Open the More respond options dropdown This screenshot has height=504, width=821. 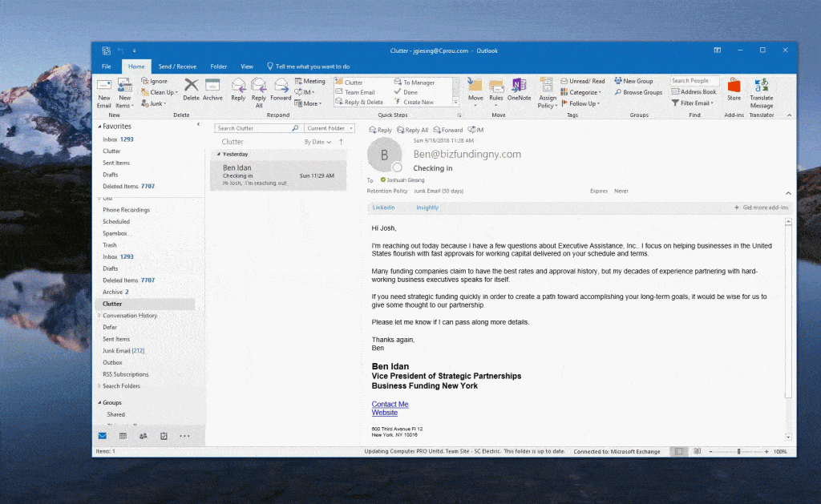pos(309,103)
